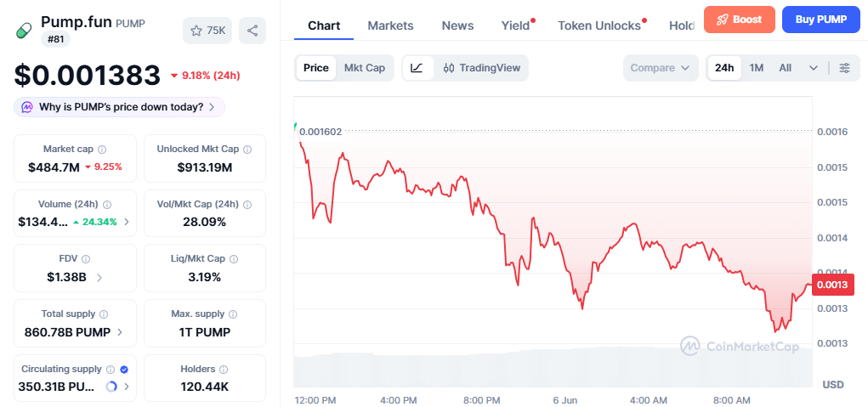Click the Pump.fun pill logo icon
868x407 pixels.
click(x=24, y=31)
